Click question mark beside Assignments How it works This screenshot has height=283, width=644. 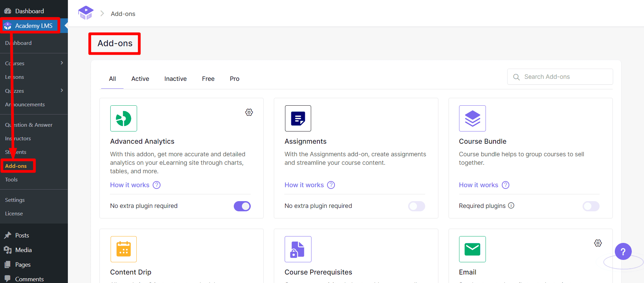331,185
